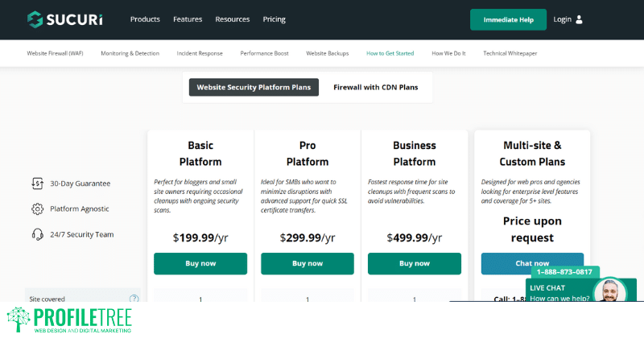Open the Pricing menu item
Image resolution: width=644 pixels, height=359 pixels.
274,19
